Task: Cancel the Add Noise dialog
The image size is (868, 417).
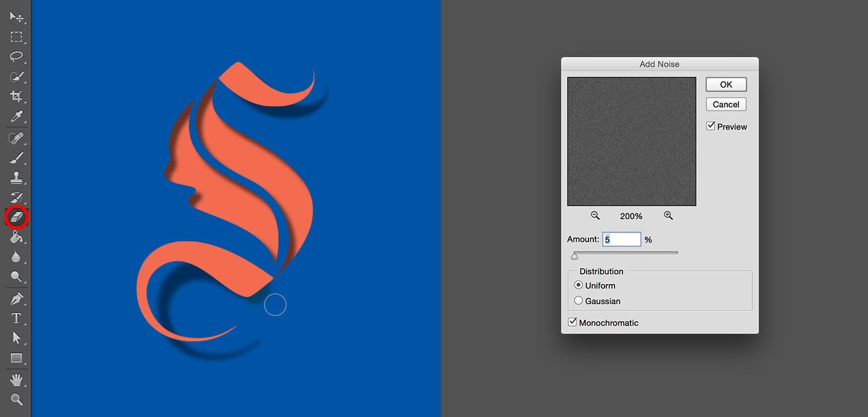Action: (725, 104)
